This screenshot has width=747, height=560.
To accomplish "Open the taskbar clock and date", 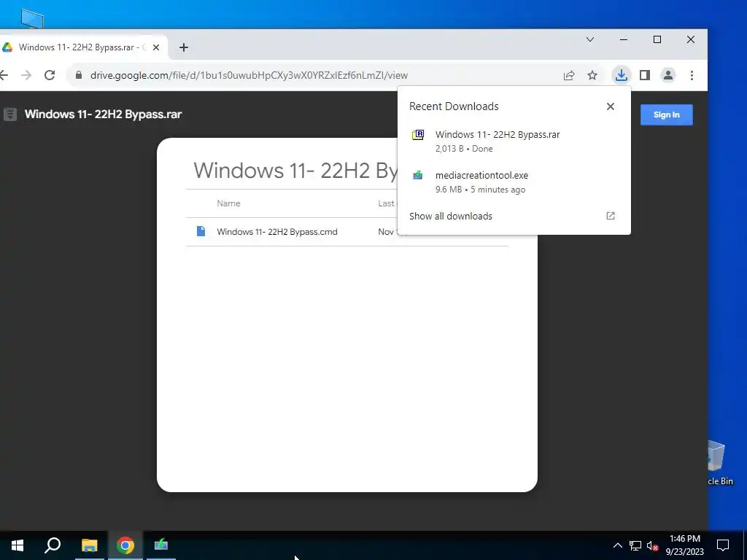I will coord(684,545).
